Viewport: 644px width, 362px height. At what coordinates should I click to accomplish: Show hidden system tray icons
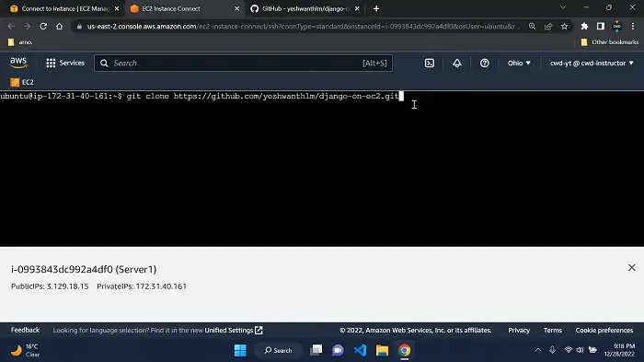tap(538, 350)
